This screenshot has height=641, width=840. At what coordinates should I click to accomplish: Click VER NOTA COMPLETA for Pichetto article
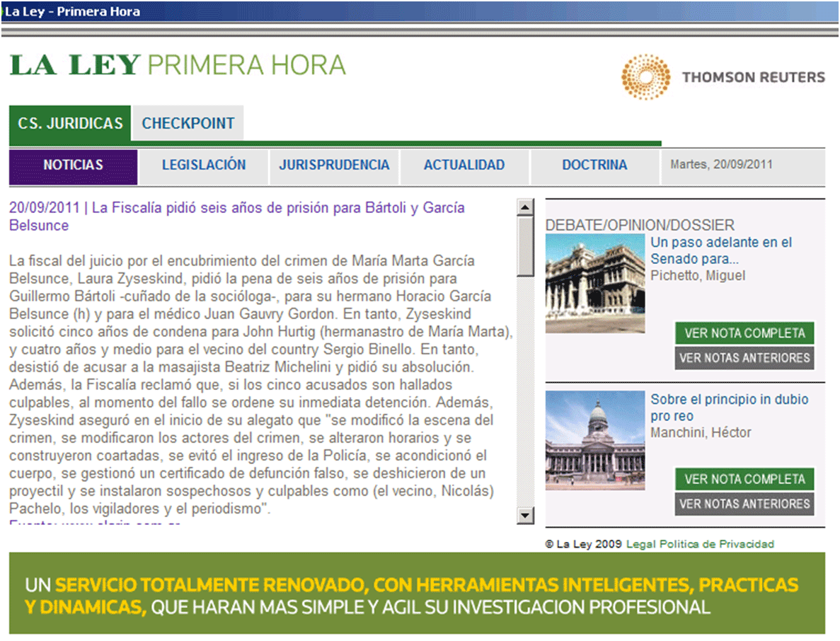click(744, 333)
